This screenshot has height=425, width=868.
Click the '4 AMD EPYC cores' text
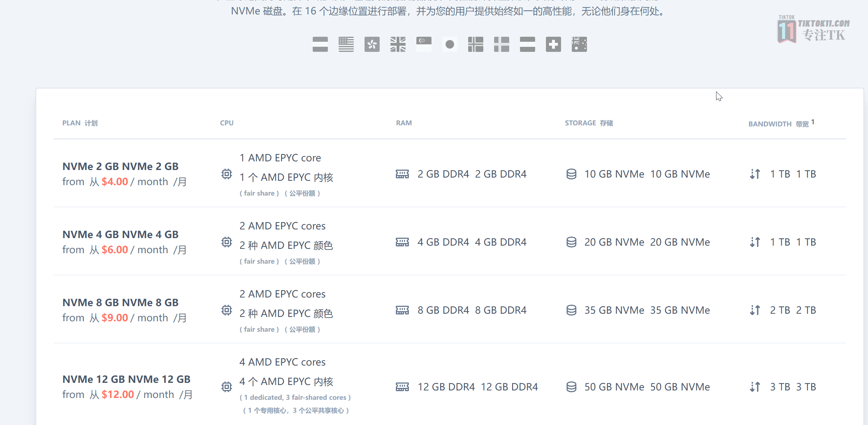coord(282,362)
